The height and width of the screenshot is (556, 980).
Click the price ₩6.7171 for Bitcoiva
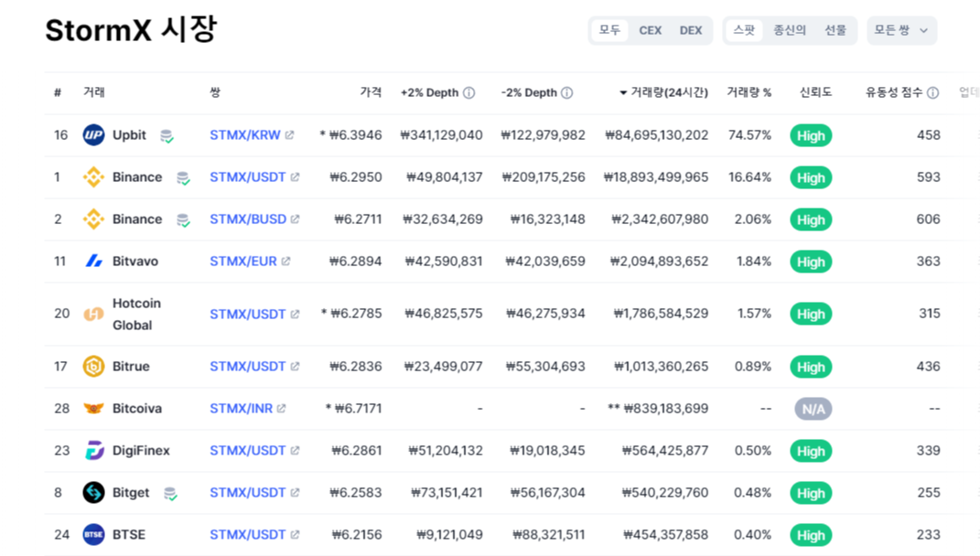(x=358, y=409)
